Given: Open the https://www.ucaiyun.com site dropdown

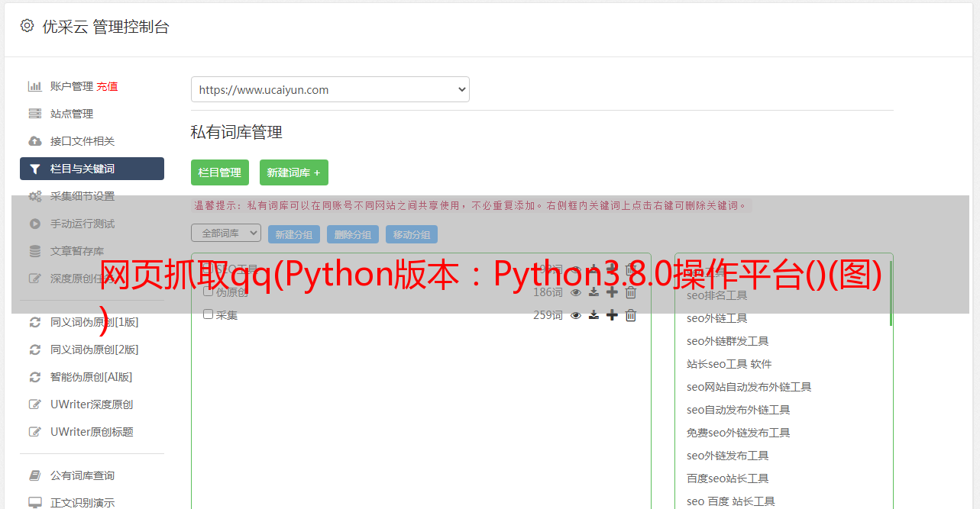Looking at the screenshot, I should [330, 89].
